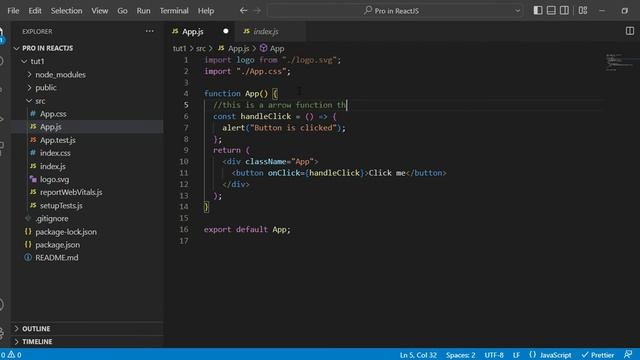Screen dimensions: 640x360
Task: Open setupTests.js file
Action: [x=61, y=205]
